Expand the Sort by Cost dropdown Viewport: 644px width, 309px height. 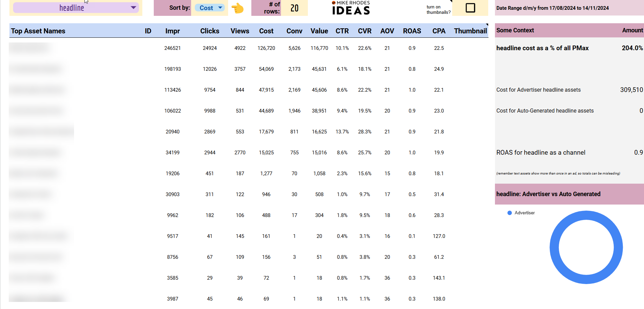point(210,8)
